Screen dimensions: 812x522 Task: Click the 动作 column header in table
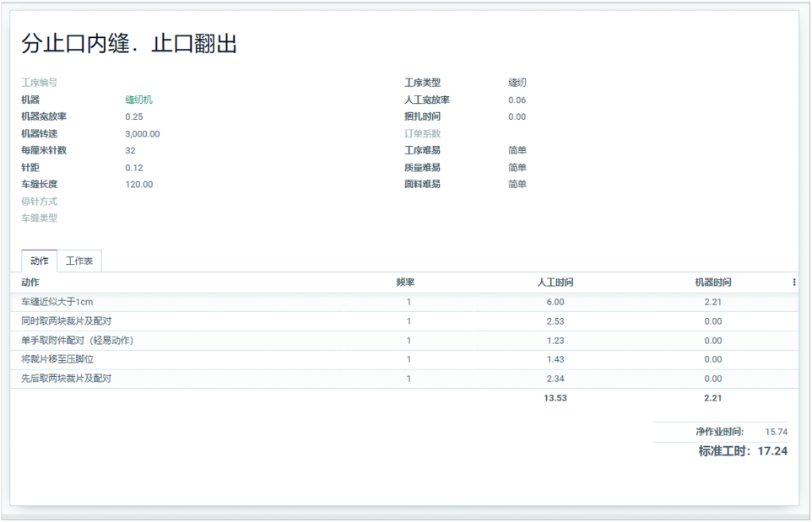click(30, 283)
